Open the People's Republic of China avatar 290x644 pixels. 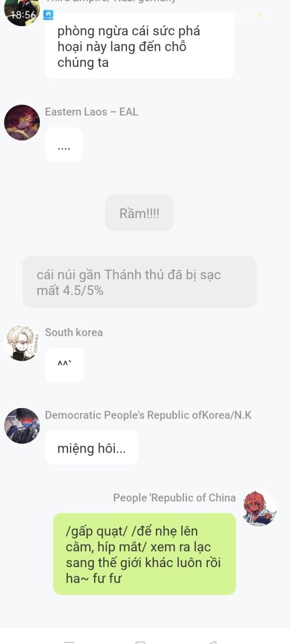click(259, 508)
